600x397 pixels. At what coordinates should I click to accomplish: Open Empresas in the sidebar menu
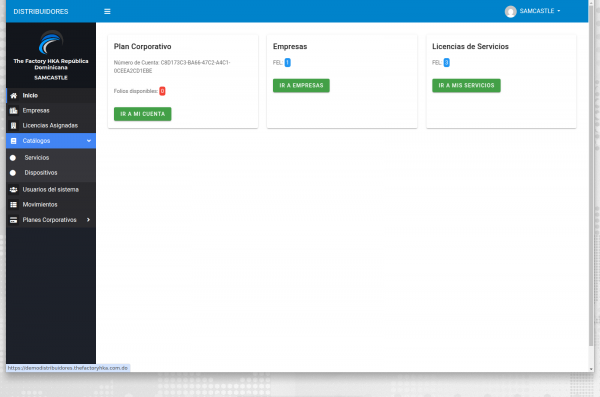(51, 111)
